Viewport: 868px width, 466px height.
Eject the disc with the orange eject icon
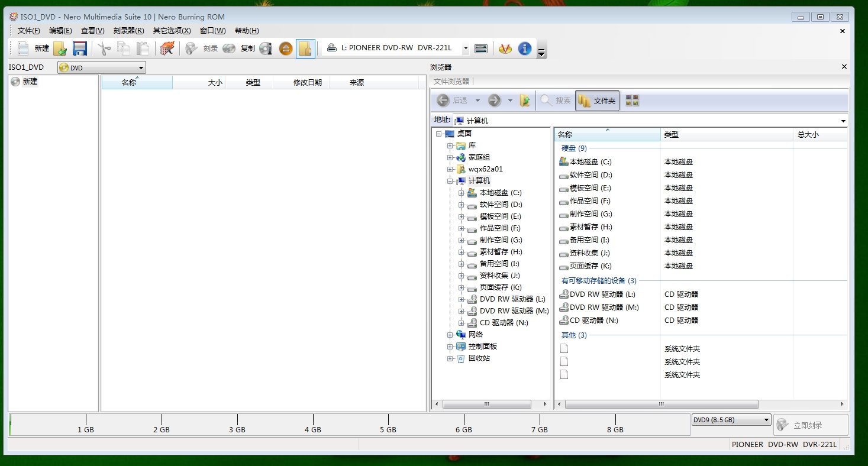pos(286,48)
